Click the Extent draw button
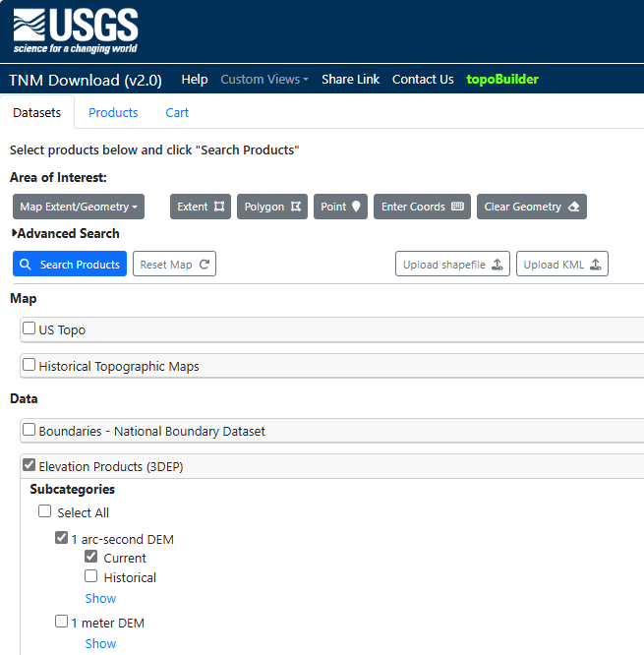644x655 pixels. coord(201,207)
